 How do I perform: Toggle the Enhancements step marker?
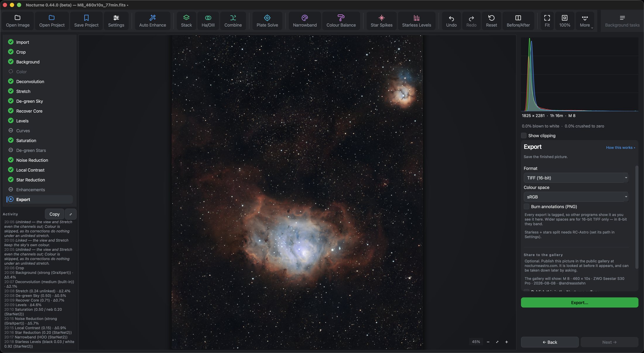coord(11,190)
